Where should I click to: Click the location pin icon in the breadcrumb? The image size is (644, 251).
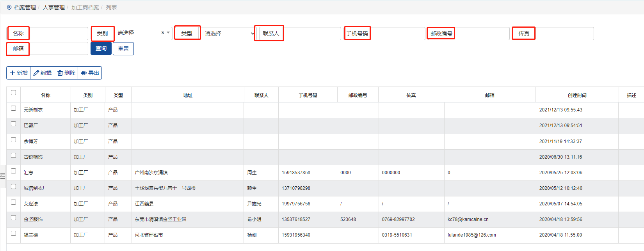(x=9, y=7)
